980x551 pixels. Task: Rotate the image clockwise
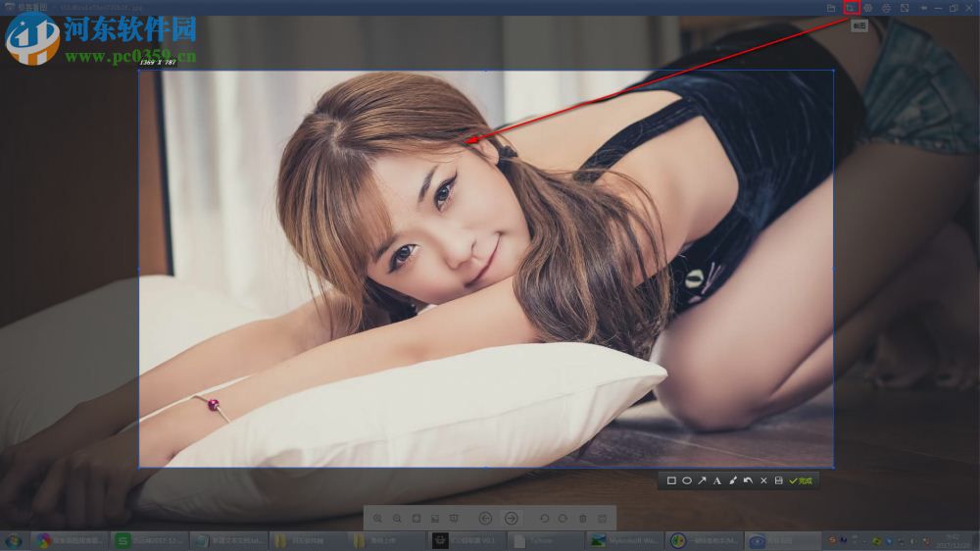click(563, 519)
